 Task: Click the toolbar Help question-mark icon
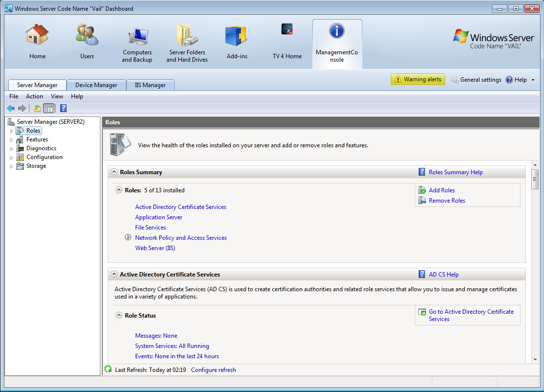[64, 108]
